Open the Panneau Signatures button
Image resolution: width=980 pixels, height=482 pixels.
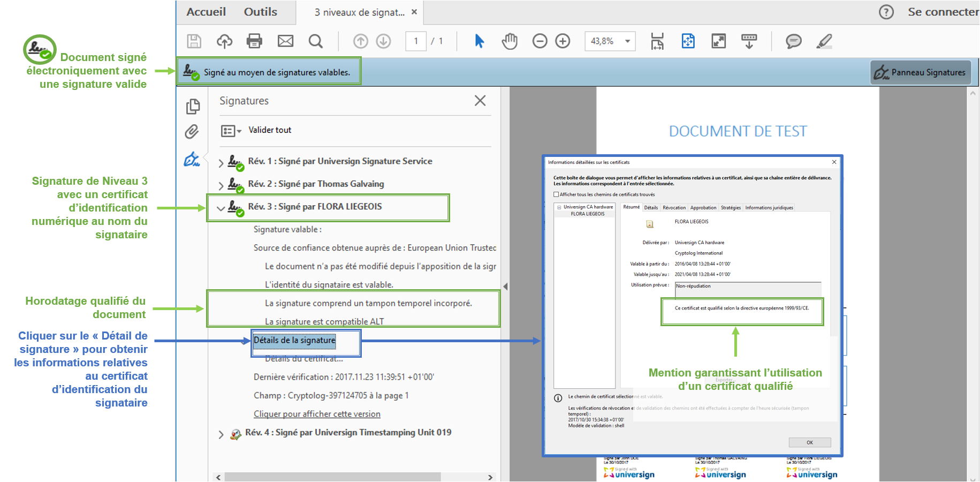click(x=921, y=72)
